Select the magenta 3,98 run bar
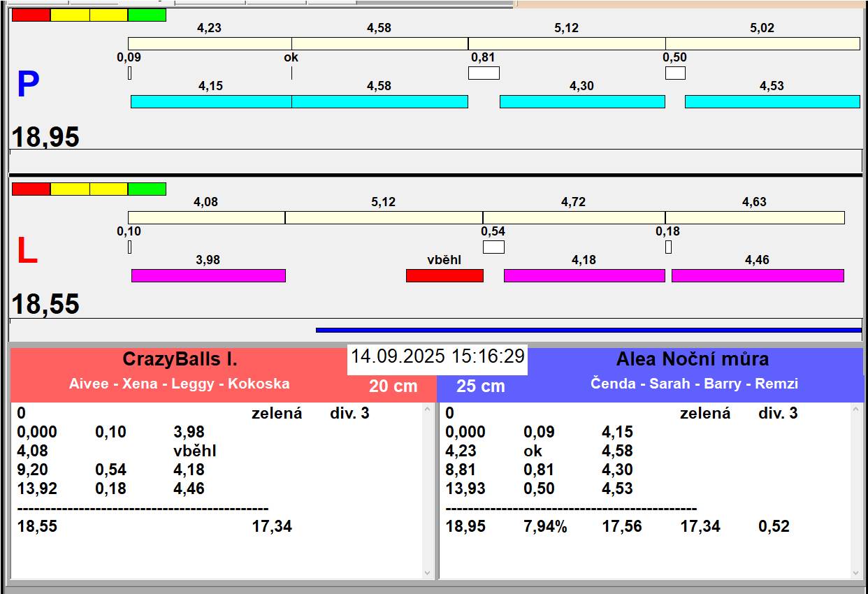This screenshot has height=594, width=868. point(208,275)
